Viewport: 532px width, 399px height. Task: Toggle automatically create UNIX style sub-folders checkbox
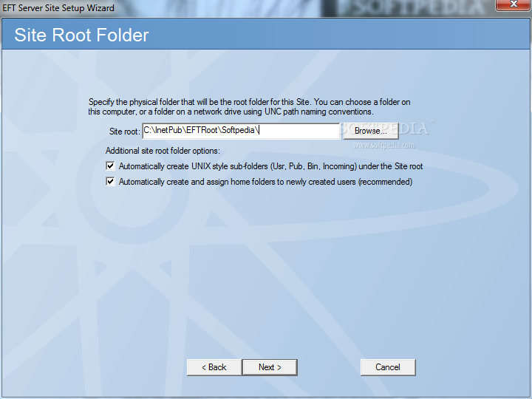(110, 166)
